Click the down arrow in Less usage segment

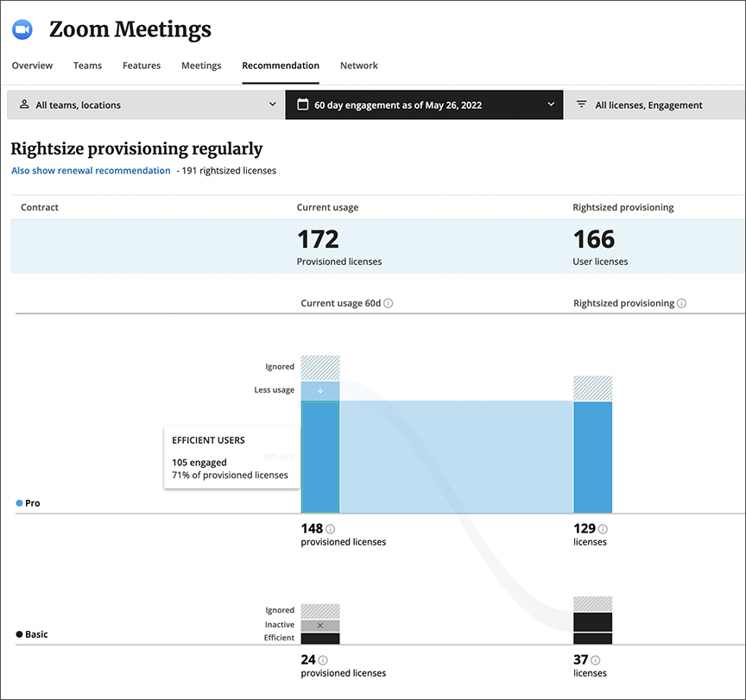tap(320, 390)
